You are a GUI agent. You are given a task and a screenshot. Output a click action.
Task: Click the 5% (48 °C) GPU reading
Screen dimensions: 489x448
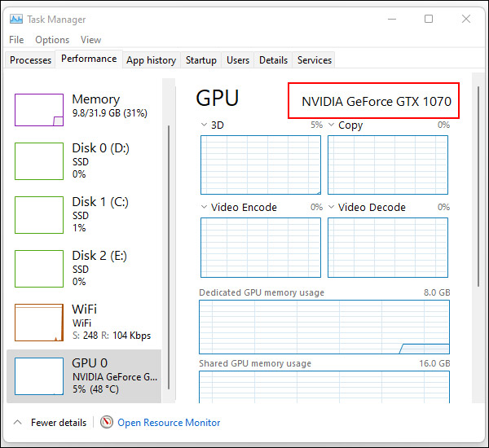coord(95,389)
